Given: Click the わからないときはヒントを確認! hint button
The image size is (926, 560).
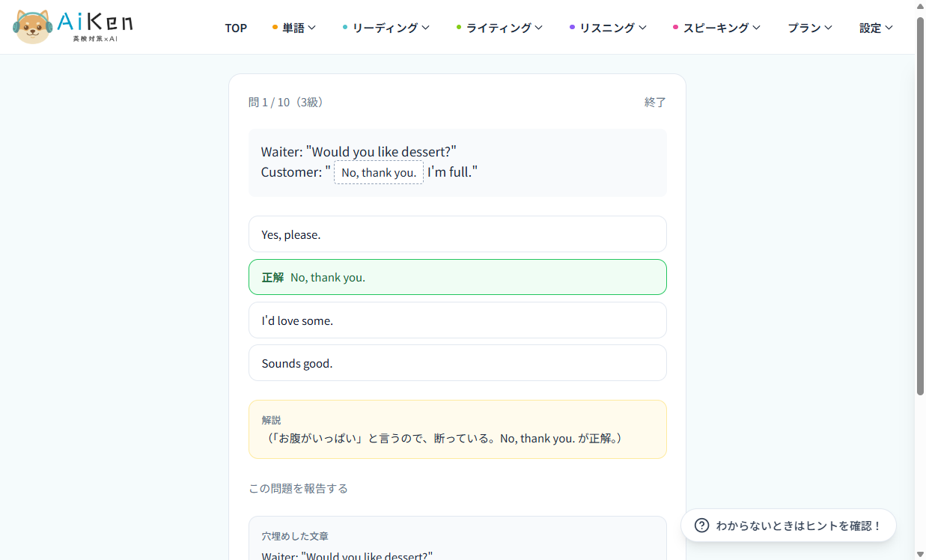Looking at the screenshot, I should [788, 526].
